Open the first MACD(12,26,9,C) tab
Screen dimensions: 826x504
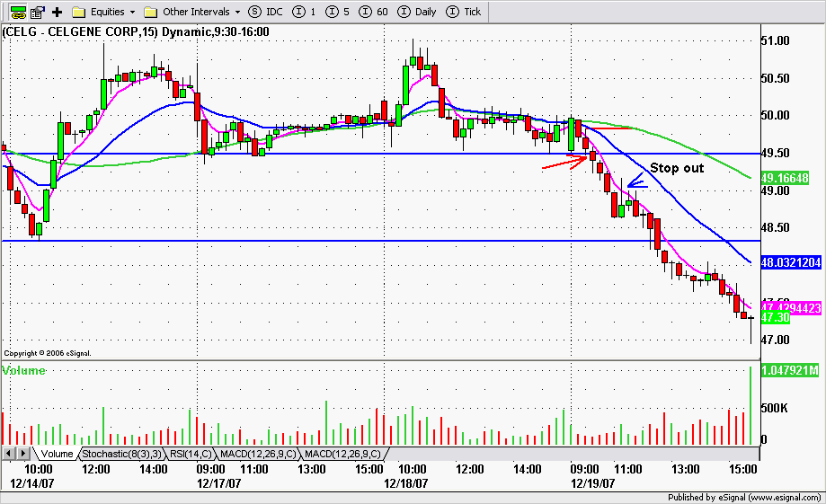pyautogui.click(x=258, y=454)
